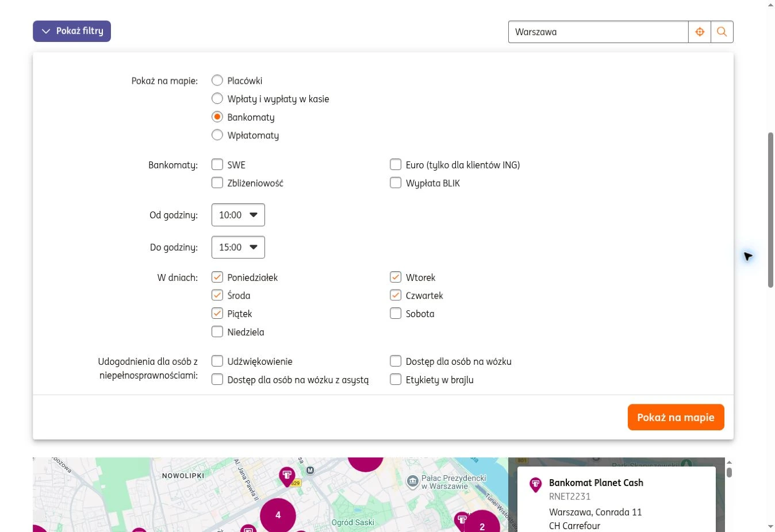This screenshot has width=775, height=532.
Task: Click the page vertical scrollbar thumb
Action: (771, 210)
